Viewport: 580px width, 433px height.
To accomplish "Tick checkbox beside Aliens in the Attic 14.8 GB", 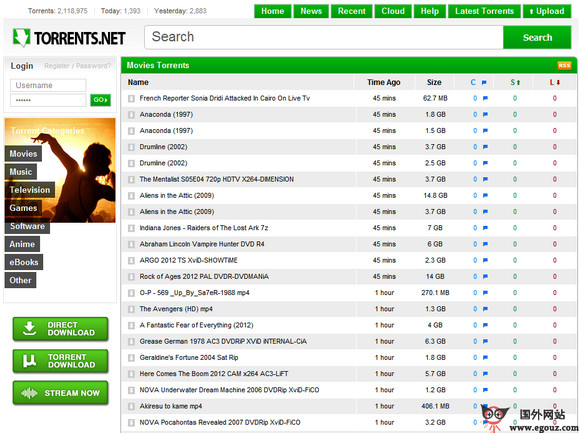I will 131,196.
